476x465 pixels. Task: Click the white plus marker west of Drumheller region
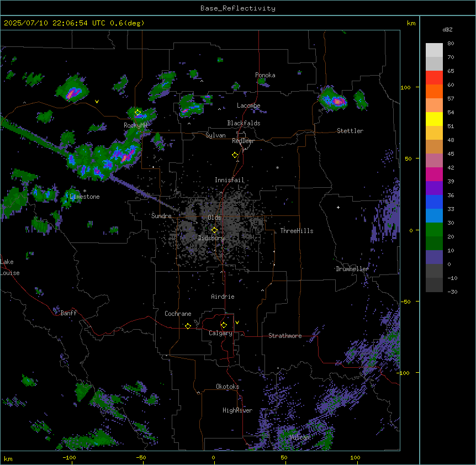(338, 207)
